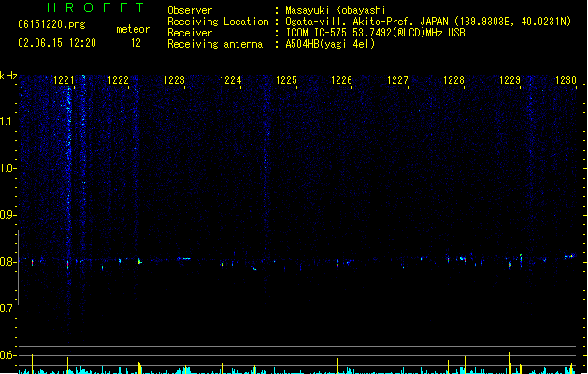Click the HROFFT title text

click(x=95, y=7)
